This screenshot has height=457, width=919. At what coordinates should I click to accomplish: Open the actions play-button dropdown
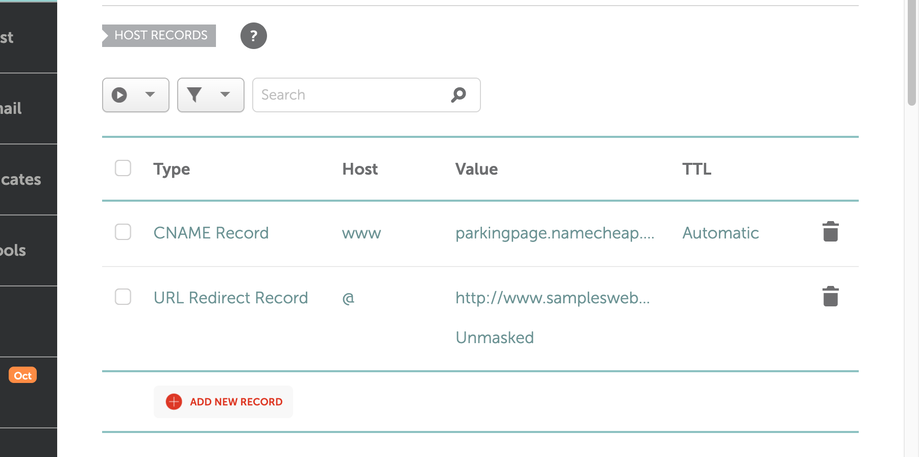135,95
